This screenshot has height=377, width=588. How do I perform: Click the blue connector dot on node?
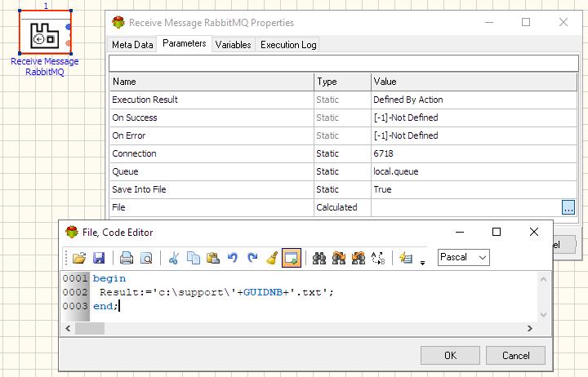coord(69,27)
